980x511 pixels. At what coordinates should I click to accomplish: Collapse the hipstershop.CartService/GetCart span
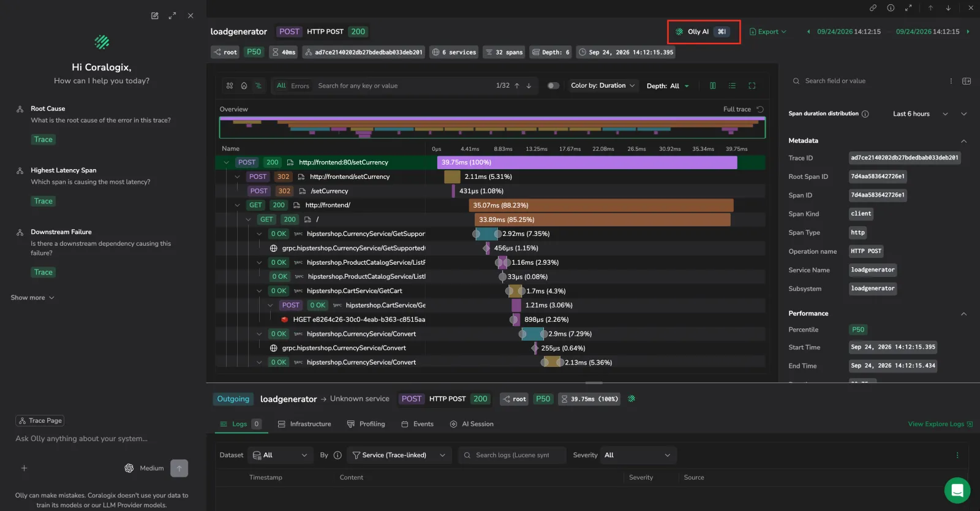coord(259,291)
